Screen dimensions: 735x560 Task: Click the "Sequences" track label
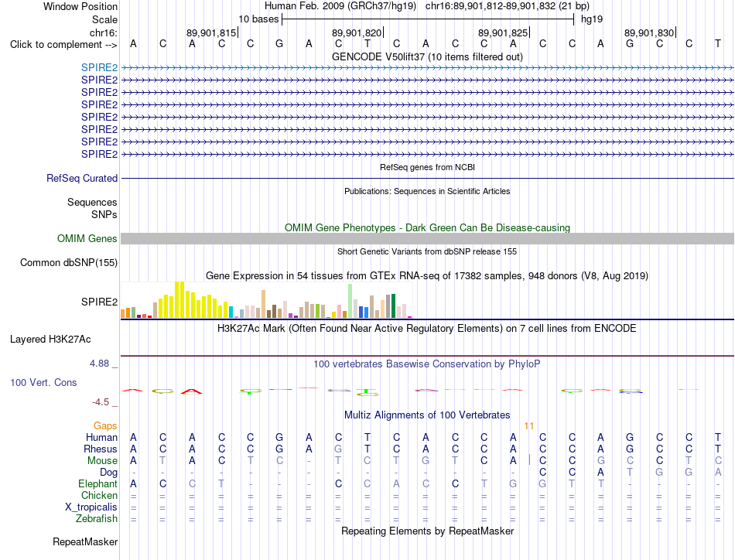(x=92, y=202)
